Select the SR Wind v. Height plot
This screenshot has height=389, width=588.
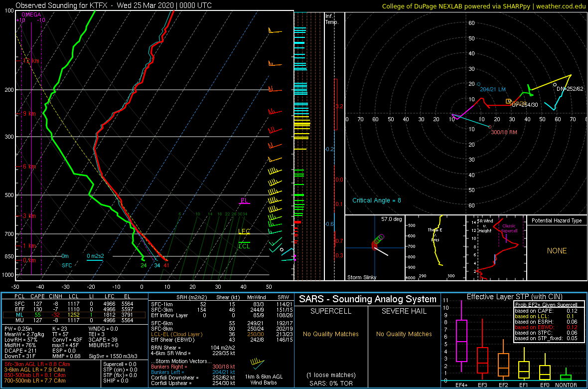(496, 248)
